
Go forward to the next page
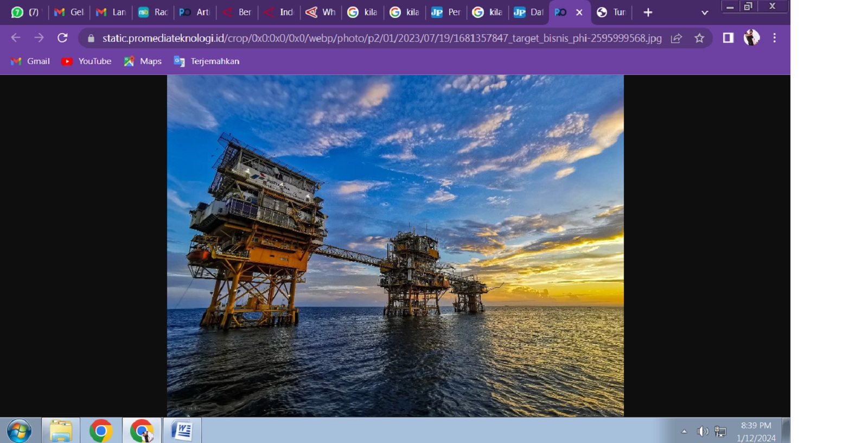[x=39, y=38]
